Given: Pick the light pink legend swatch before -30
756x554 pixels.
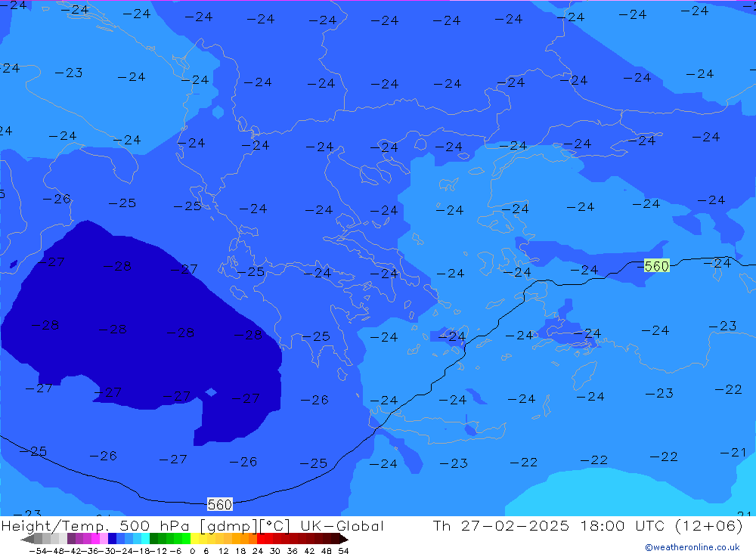Looking at the screenshot, I should pyautogui.click(x=104, y=539).
